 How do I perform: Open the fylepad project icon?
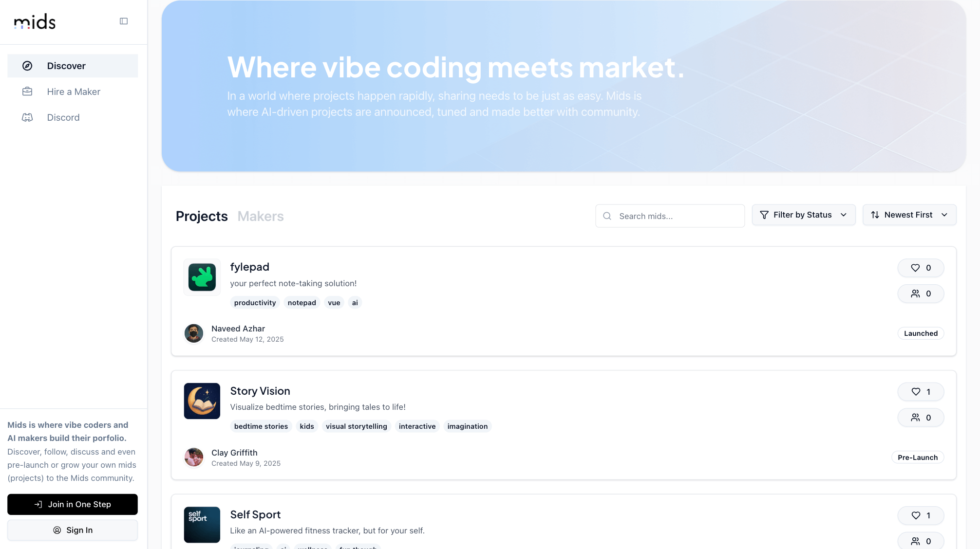(202, 277)
